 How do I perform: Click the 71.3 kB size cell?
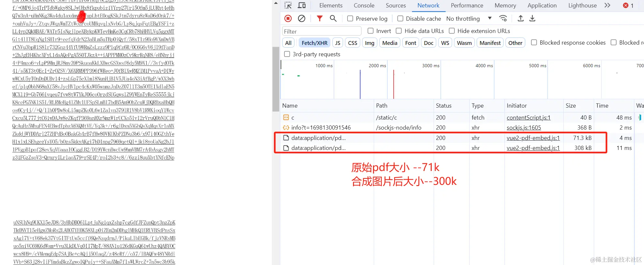coord(579,138)
